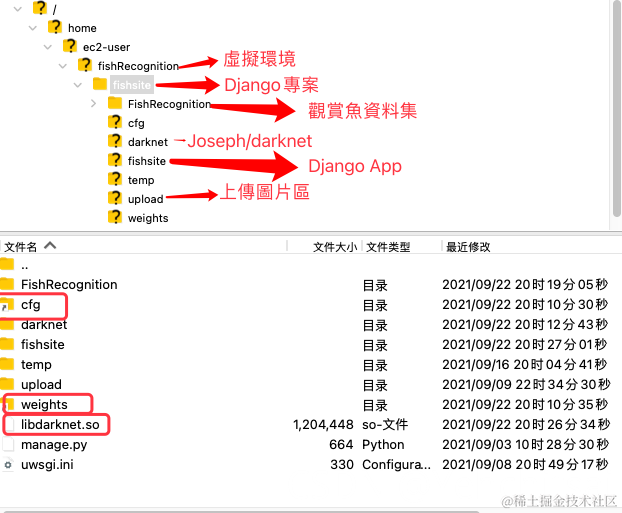622x513 pixels.
Task: Collapse the fishRecognition tree node
Action: 63,66
